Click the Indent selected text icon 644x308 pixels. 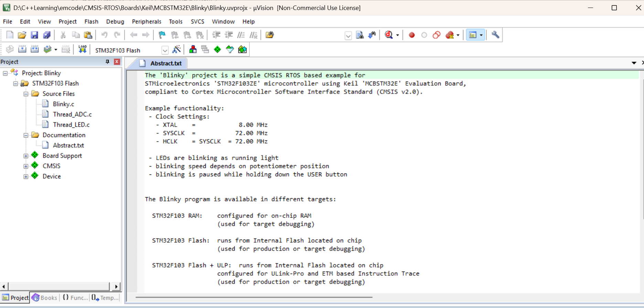point(216,35)
